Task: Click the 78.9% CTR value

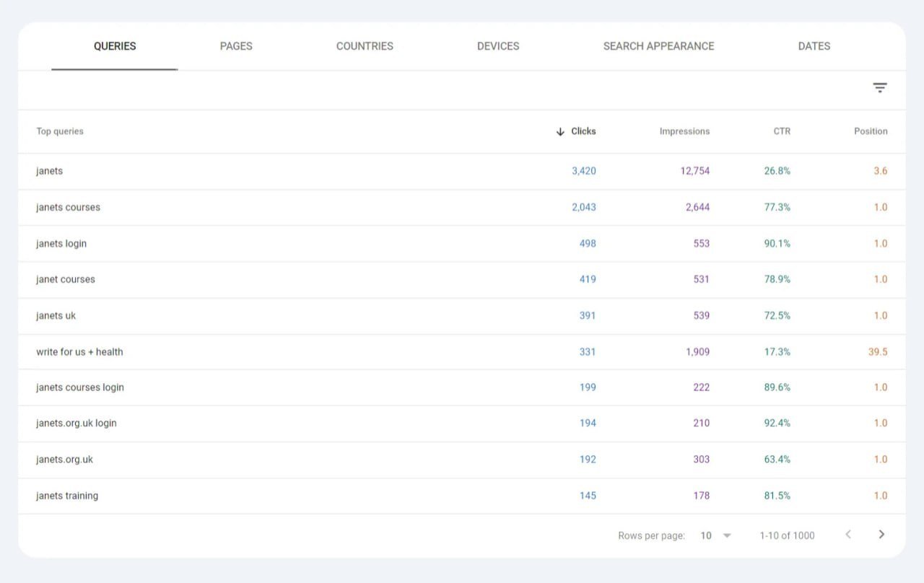Action: click(x=777, y=279)
